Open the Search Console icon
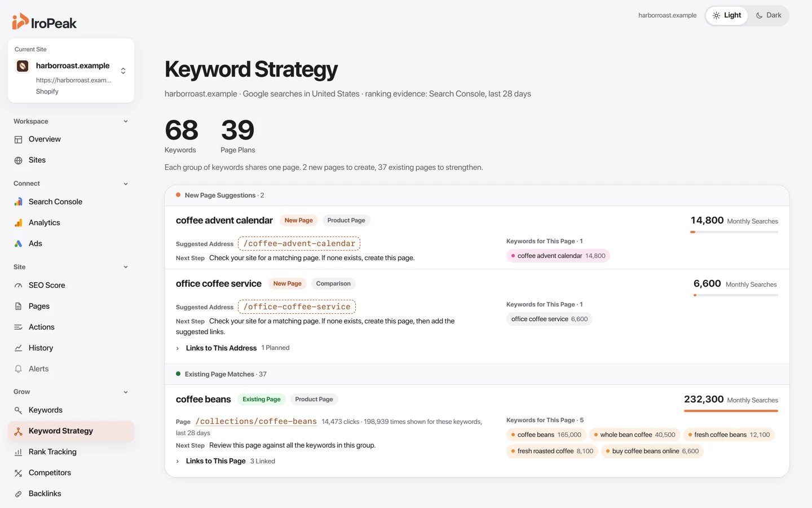The height and width of the screenshot is (508, 812). point(18,202)
